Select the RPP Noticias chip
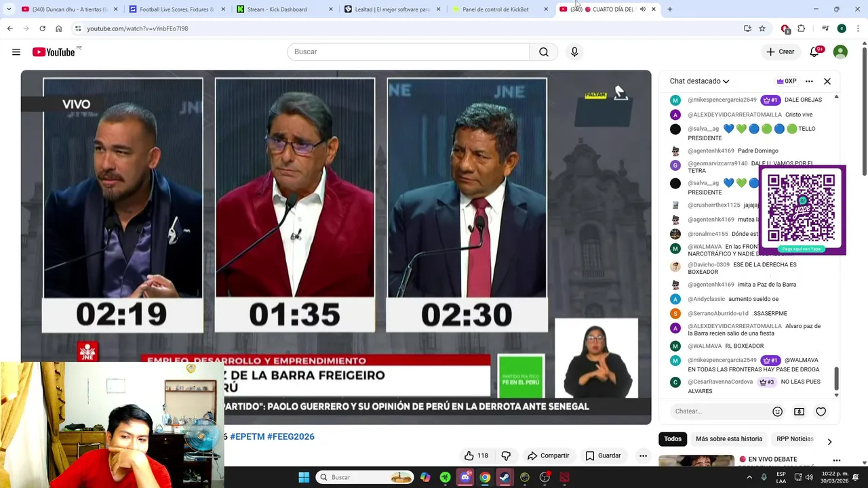The width and height of the screenshot is (868, 488). (795, 439)
